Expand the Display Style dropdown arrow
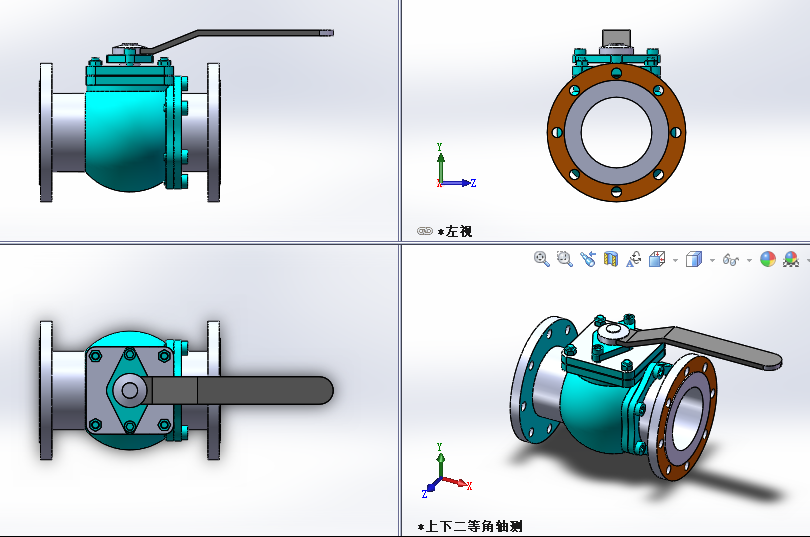The height and width of the screenshot is (537, 810). click(x=712, y=260)
